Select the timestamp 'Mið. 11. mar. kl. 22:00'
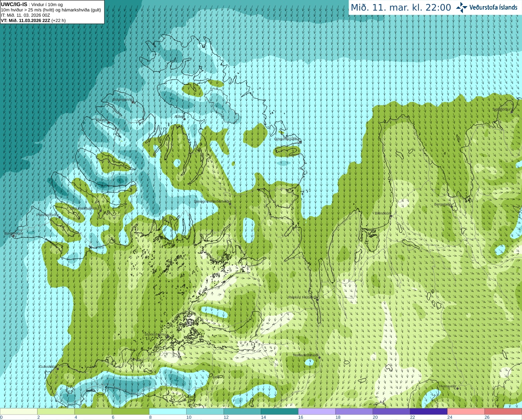This screenshot has height=420, width=522. (x=401, y=7)
